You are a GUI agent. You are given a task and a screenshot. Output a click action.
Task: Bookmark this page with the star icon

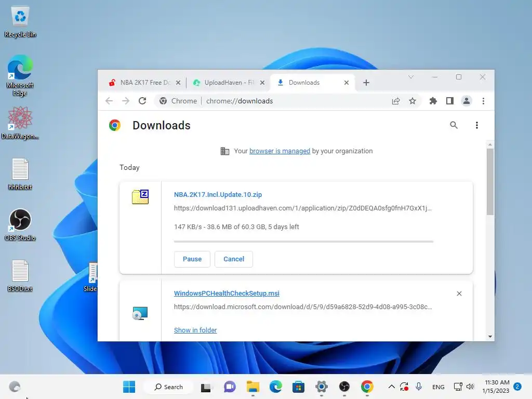tap(412, 101)
